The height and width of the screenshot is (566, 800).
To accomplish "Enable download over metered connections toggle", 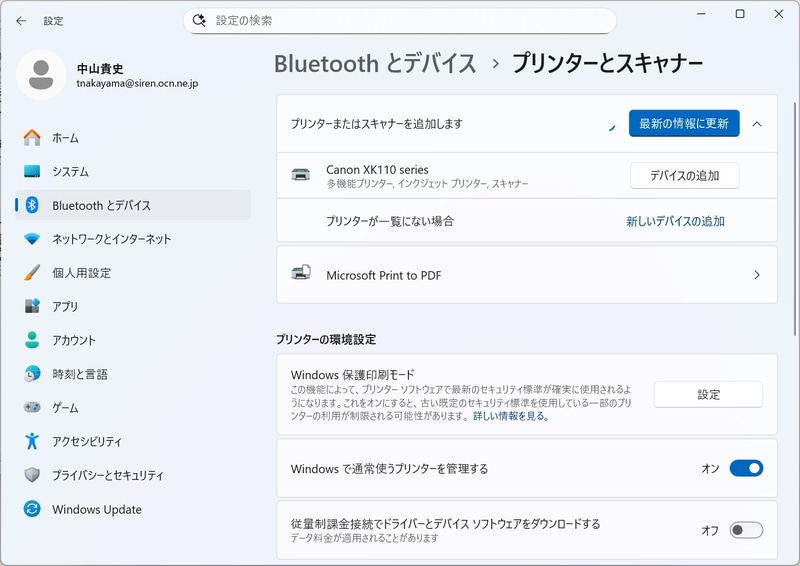I will (x=746, y=530).
